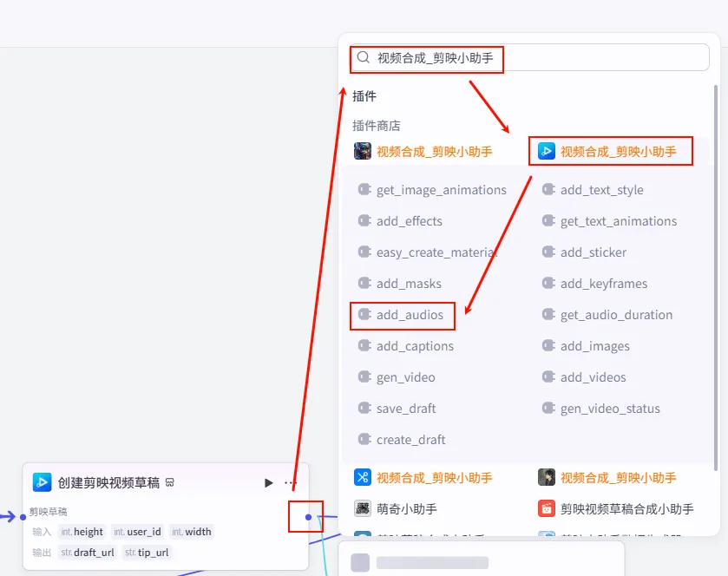This screenshot has height=576, width=728.
Task: Click the plug icon beside save_draft
Action: click(x=364, y=408)
